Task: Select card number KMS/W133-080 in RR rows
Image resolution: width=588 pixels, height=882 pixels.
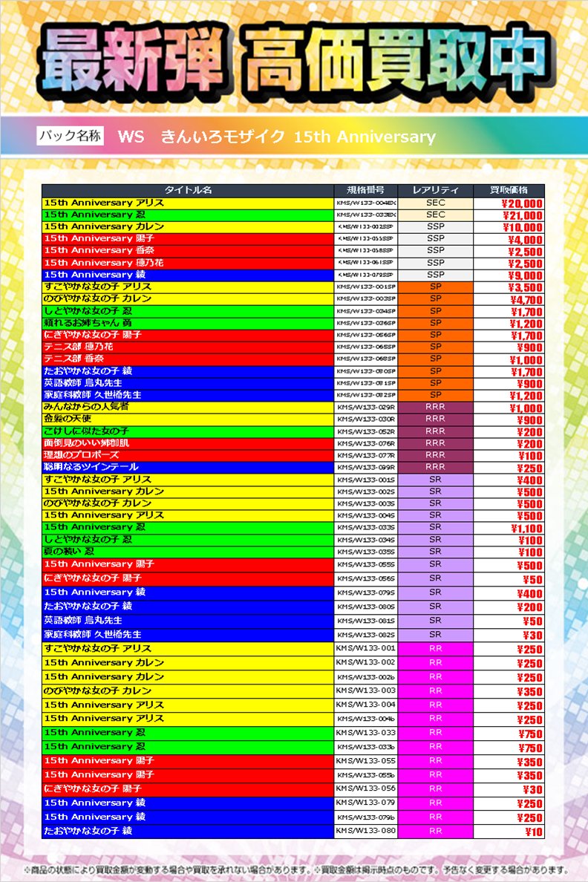Action: pos(366,830)
